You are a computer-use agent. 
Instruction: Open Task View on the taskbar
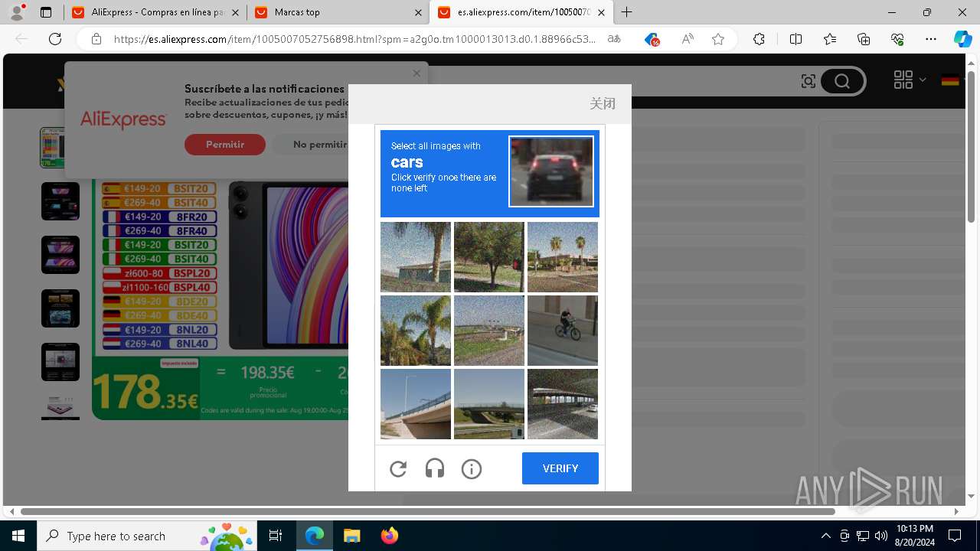point(276,536)
